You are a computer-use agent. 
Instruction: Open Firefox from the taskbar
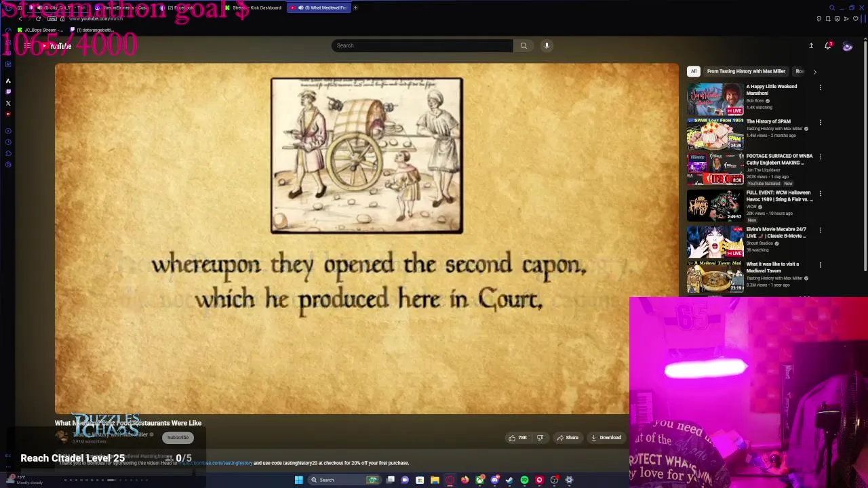(465, 480)
